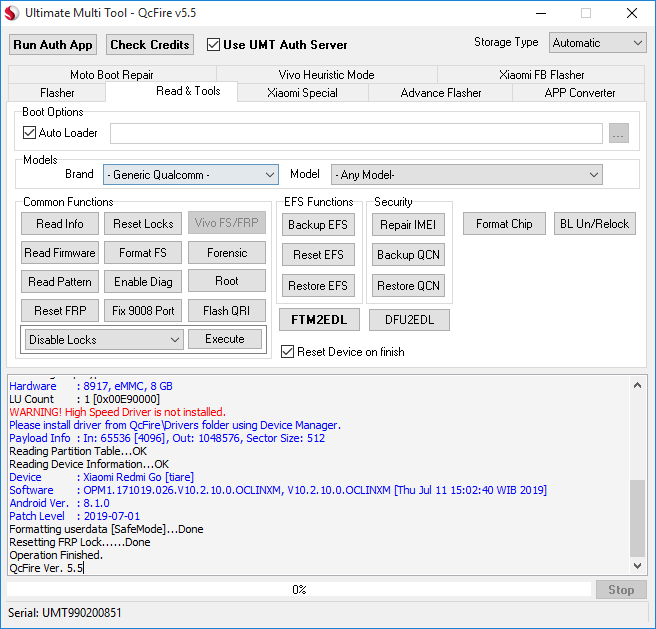Click the Fix 9008 Port button
Viewport: 656px width, 629px height.
(143, 311)
